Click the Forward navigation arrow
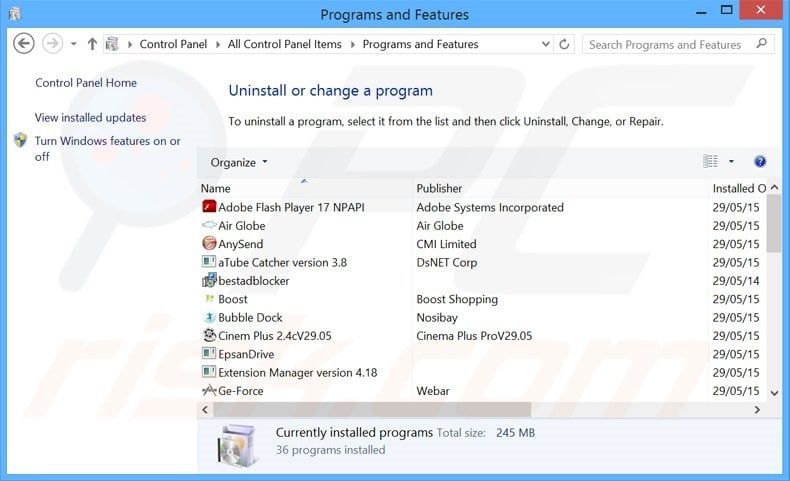790x481 pixels. 52,43
